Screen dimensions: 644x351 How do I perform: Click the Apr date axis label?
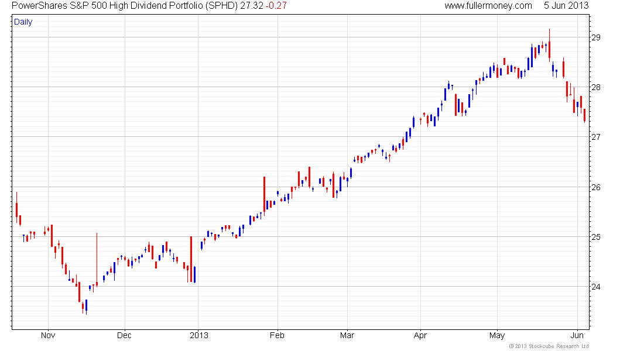[420, 335]
